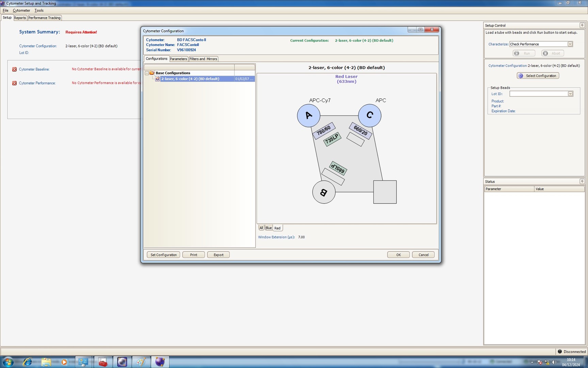The height and width of the screenshot is (368, 588).
Task: Click the Base Configurations folder icon
Action: (152, 73)
